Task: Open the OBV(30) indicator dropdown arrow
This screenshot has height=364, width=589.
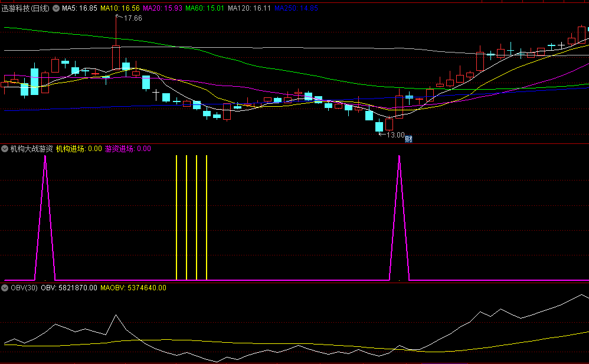Action: click(5, 288)
